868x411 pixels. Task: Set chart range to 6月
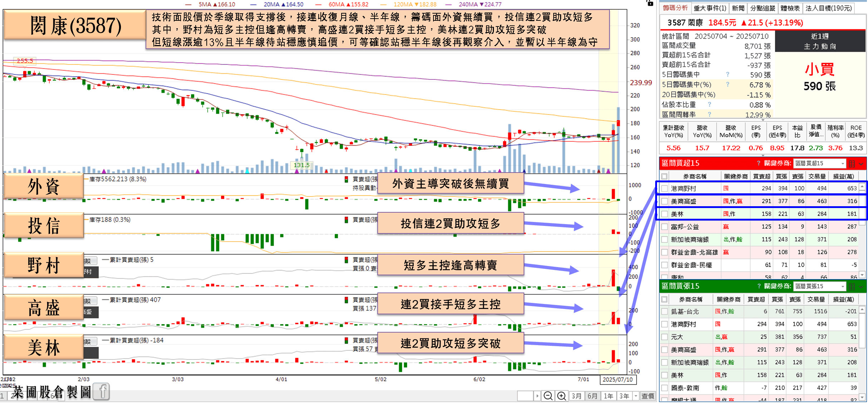point(592,396)
